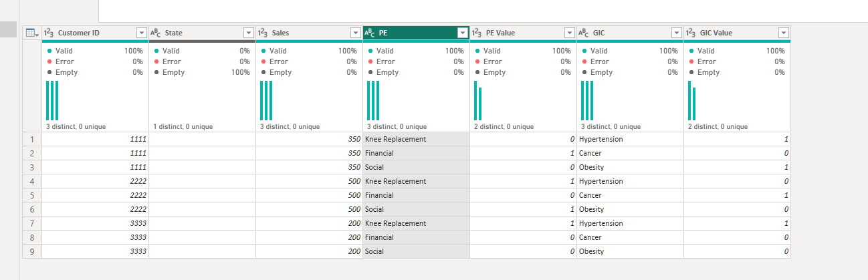Click the GIC column data type icon
868x280 pixels.
(x=584, y=33)
